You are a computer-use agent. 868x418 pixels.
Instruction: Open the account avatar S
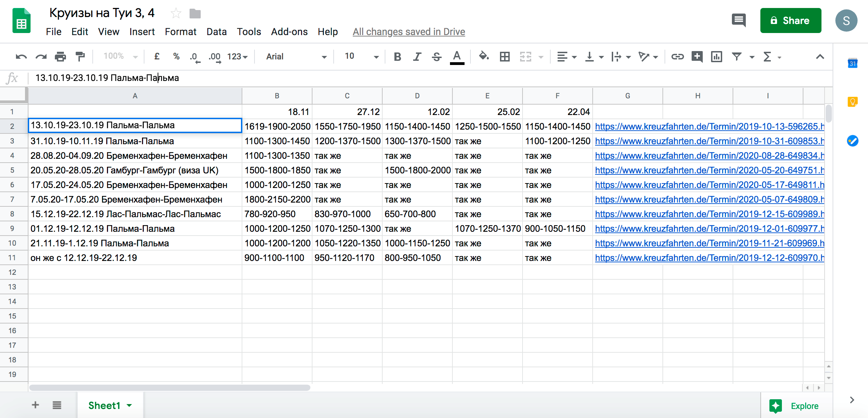pos(846,21)
